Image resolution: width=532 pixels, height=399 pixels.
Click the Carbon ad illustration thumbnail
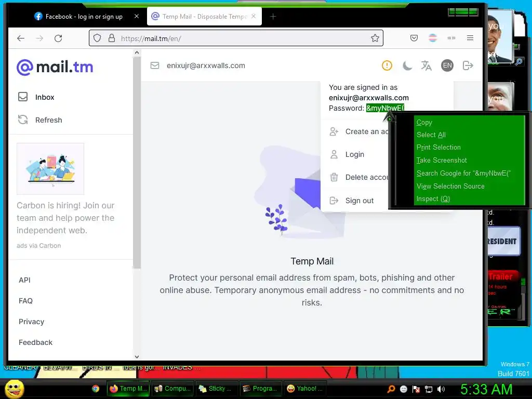(x=50, y=169)
